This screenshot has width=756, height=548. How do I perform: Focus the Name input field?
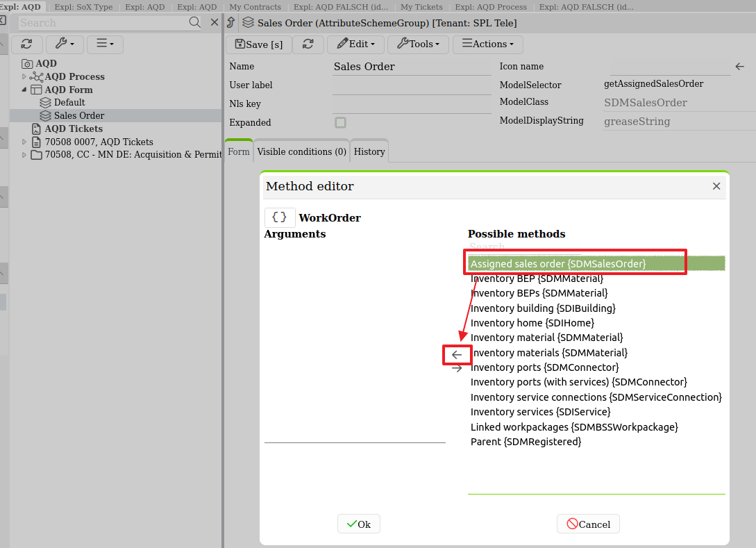[412, 67]
